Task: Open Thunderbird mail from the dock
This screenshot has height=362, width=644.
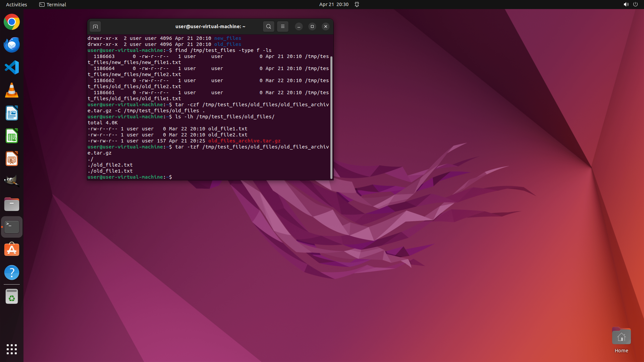Action: (x=12, y=45)
